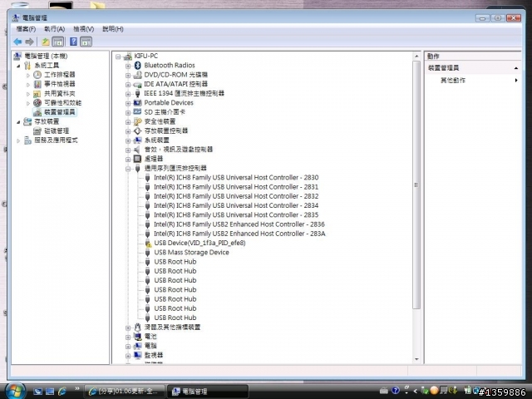This screenshot has height=399, width=532.
Task: Expand the Bluetooth Radios node
Action: (128, 66)
